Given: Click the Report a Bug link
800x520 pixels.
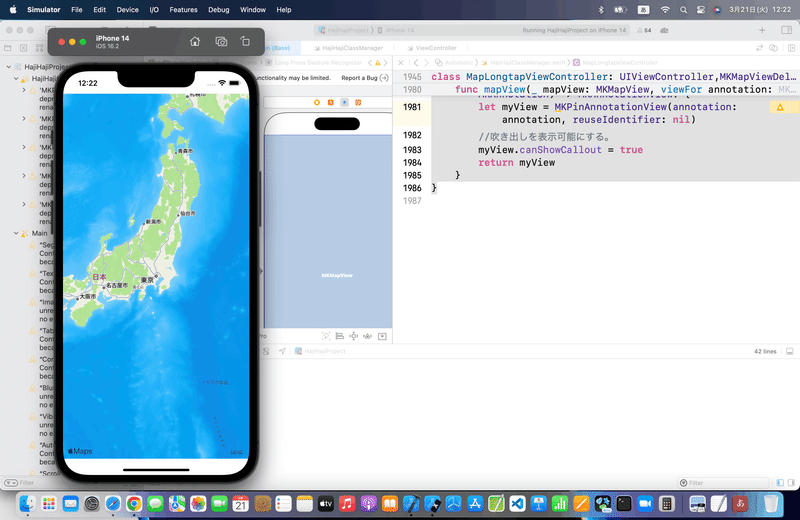Looking at the screenshot, I should click(x=359, y=78).
